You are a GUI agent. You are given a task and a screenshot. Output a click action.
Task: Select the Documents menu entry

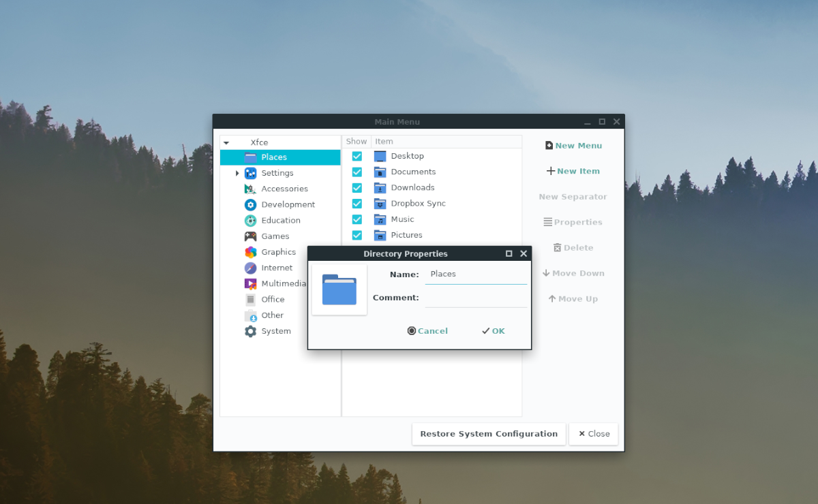[x=412, y=172]
